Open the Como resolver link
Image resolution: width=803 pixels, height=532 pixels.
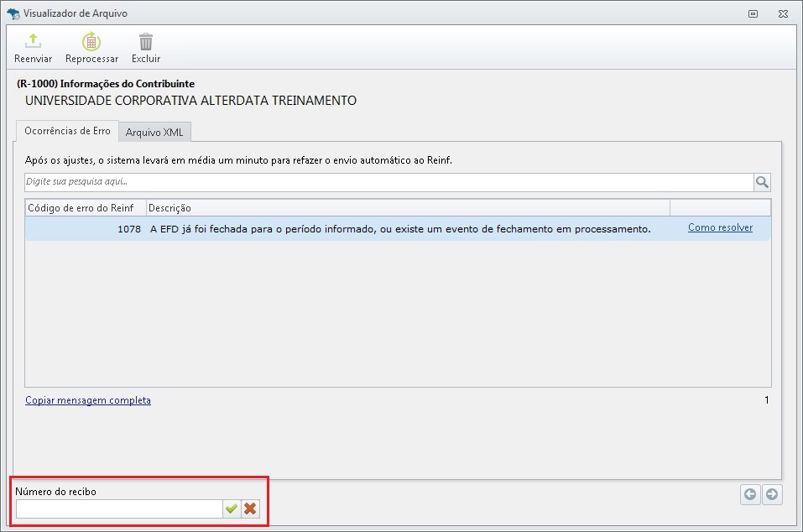720,227
